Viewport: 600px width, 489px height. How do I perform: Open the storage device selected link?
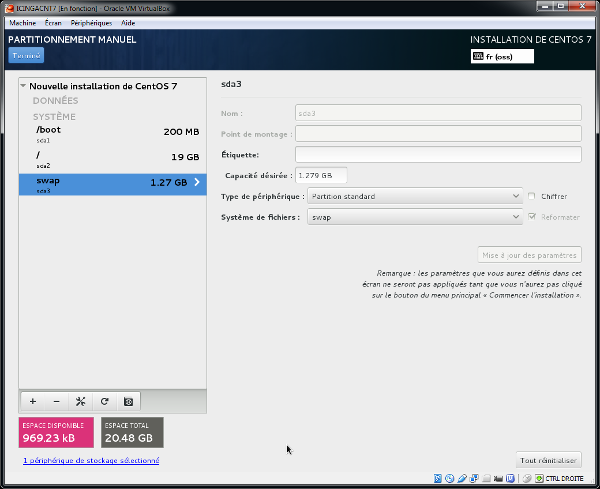91,460
